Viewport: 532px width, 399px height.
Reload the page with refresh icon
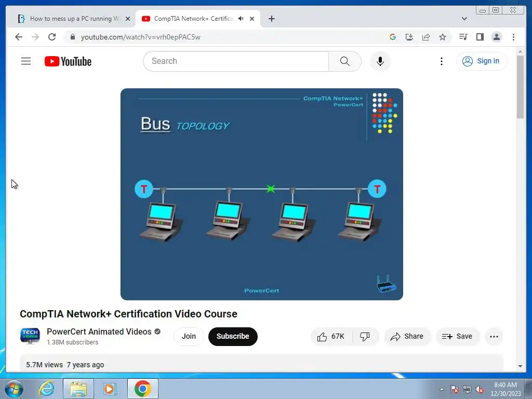tap(52, 37)
